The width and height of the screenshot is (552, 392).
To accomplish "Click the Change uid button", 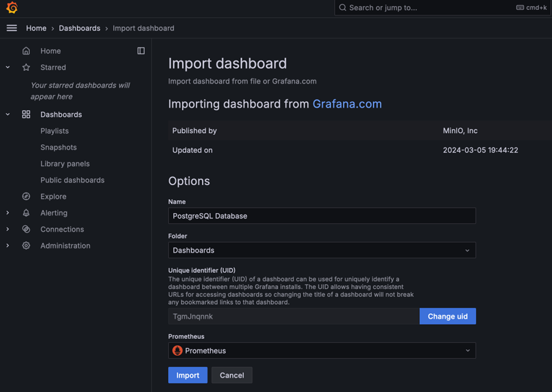I will (x=447, y=316).
